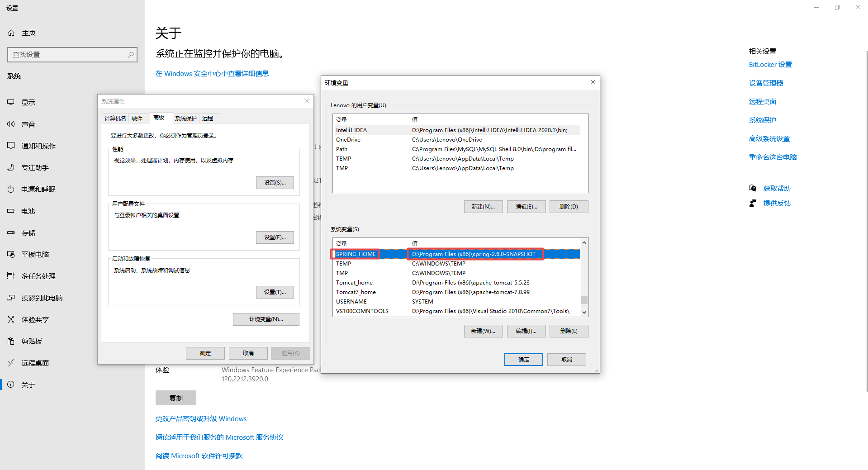Close the 系统属性 dialog with X
The image size is (868, 470).
(307, 101)
